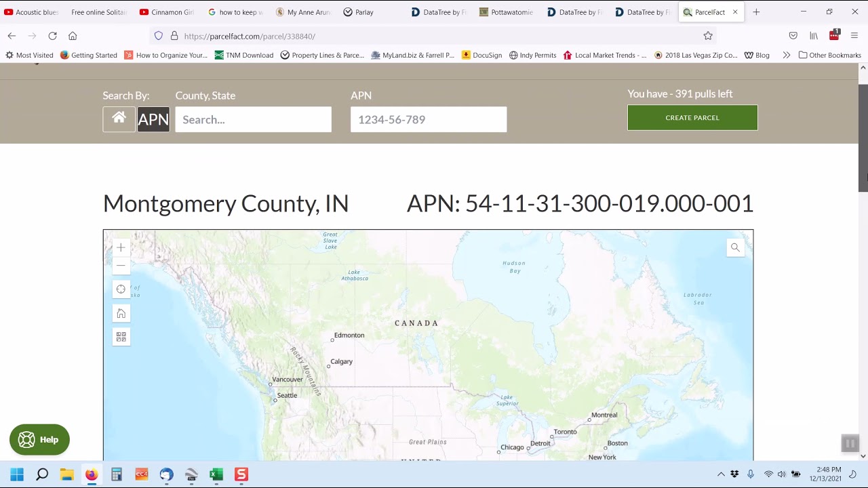The width and height of the screenshot is (868, 488).
Task: Reset map to home view
Action: (121, 313)
